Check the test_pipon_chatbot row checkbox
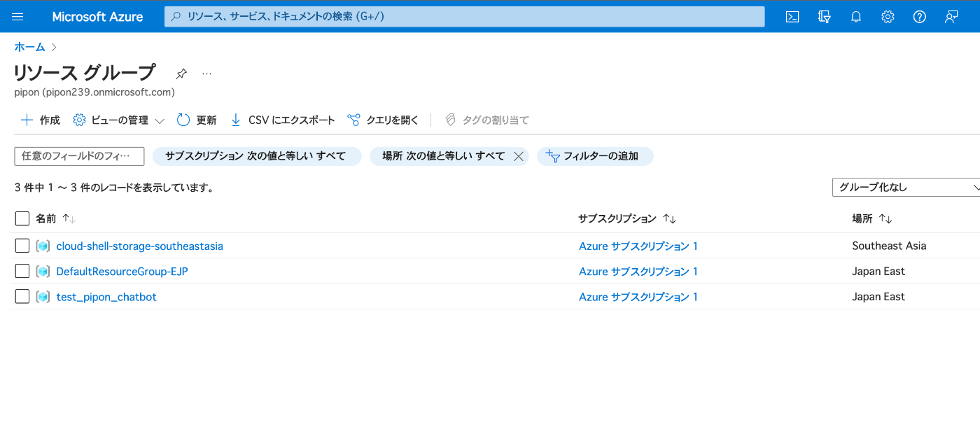Viewport: 980px width, 434px height. coord(22,297)
